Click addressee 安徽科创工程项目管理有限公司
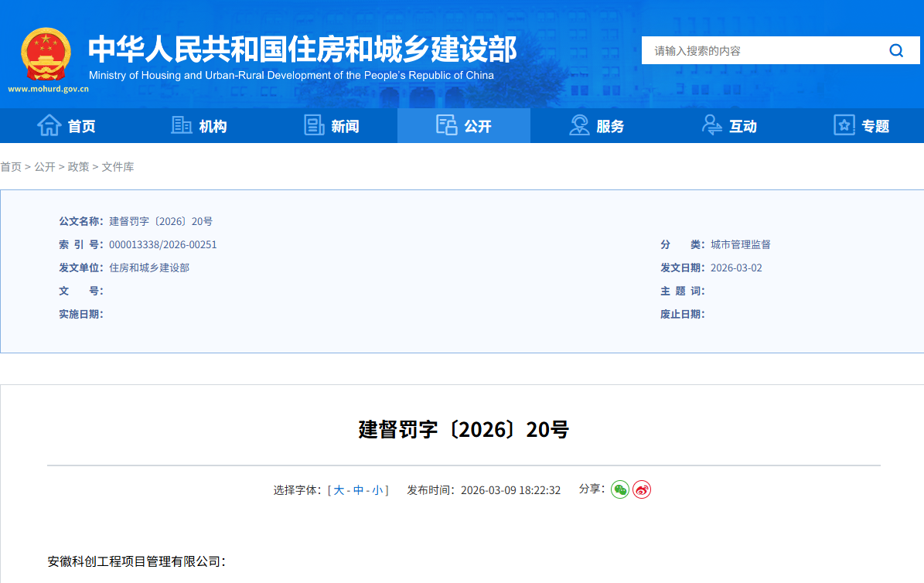Viewport: 924px width, 583px height. coord(134,562)
